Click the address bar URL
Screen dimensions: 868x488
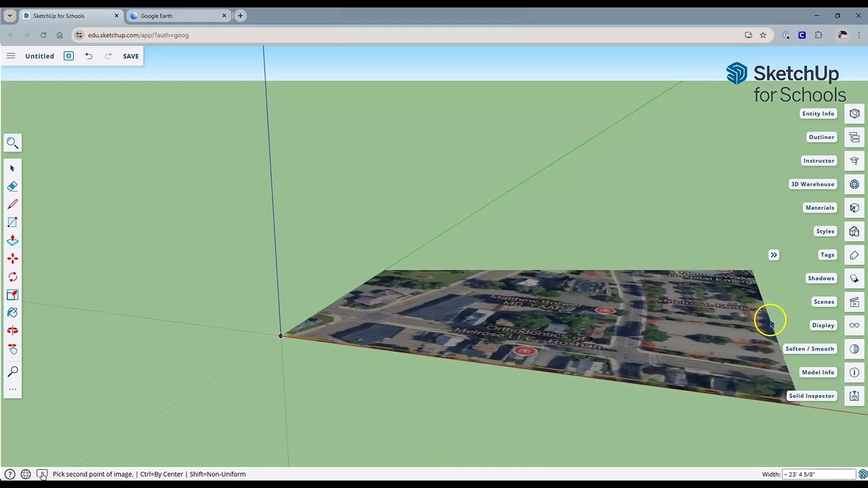(x=138, y=35)
